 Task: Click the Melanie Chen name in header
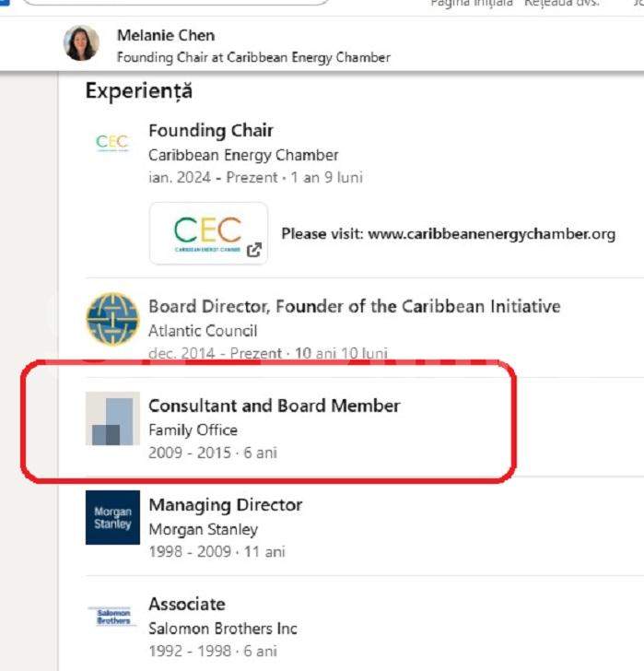[166, 36]
